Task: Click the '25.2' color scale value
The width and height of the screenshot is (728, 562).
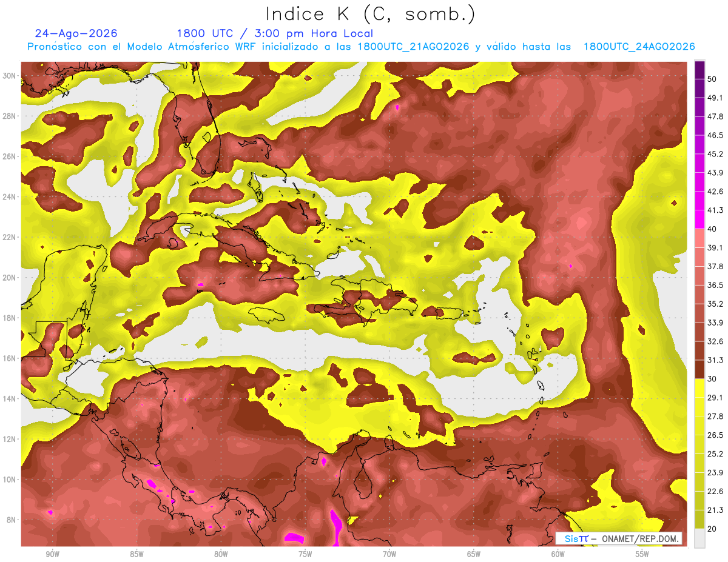Action: coord(715,454)
